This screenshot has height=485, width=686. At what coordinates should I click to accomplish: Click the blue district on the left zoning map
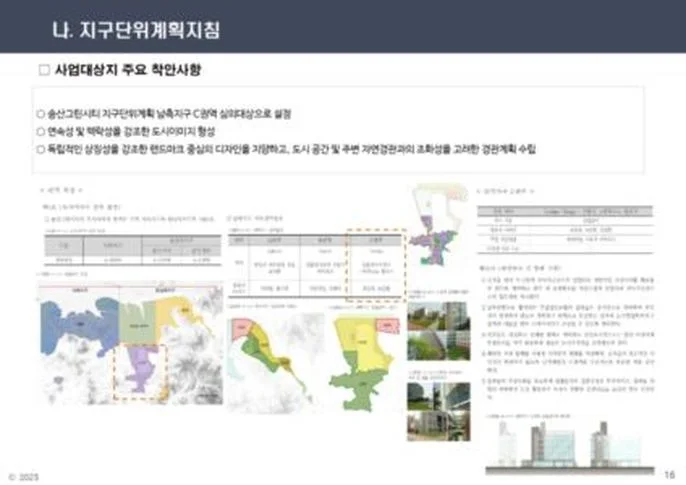click(x=79, y=325)
